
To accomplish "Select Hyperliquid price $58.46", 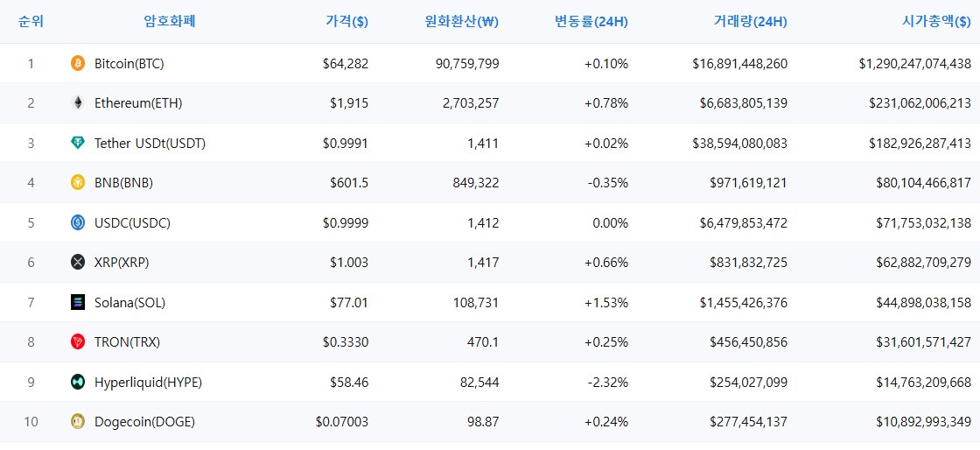I will click(x=349, y=383).
